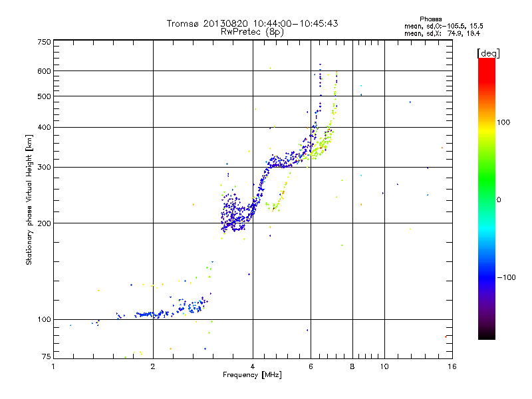Viewport: 532px width, 399px height.
Task: Click the '4' x-axis tick label
Action: (x=253, y=366)
